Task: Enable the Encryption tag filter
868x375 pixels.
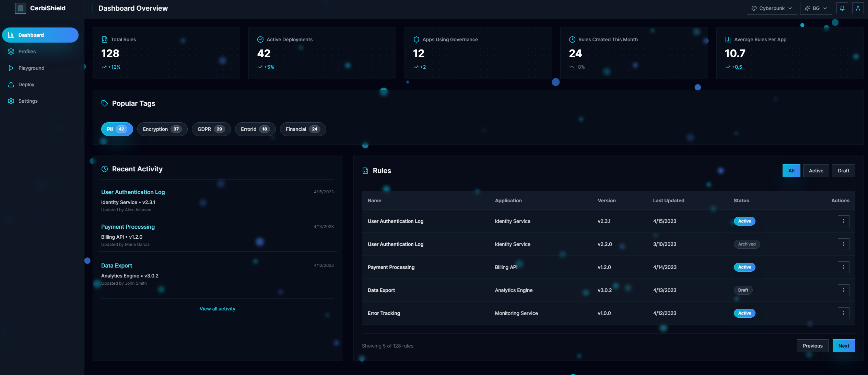Action: pos(162,129)
